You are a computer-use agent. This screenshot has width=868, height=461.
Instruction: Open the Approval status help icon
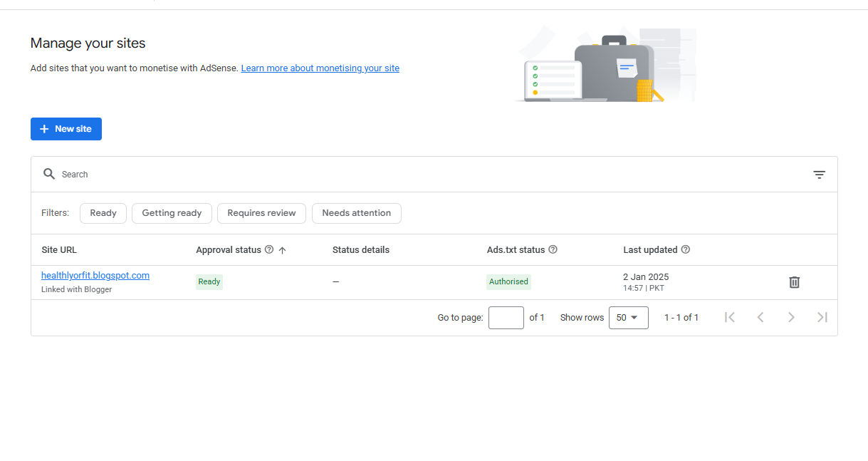269,250
